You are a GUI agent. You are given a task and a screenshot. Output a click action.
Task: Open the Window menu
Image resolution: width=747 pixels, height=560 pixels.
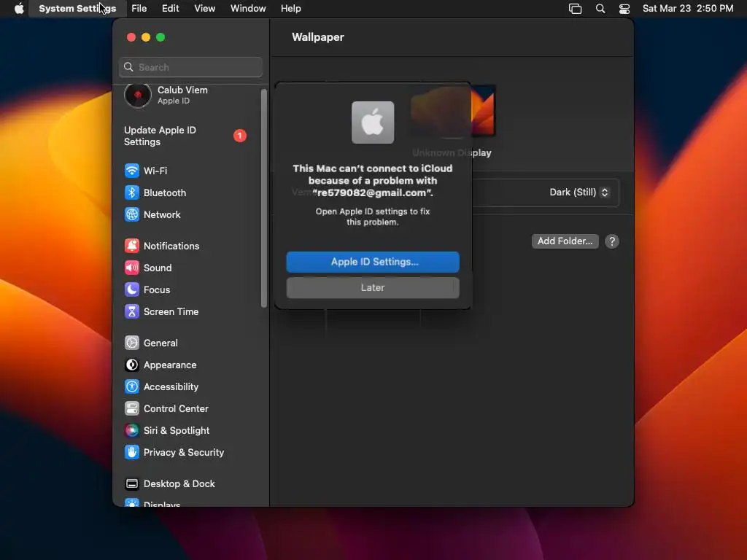[x=248, y=8]
